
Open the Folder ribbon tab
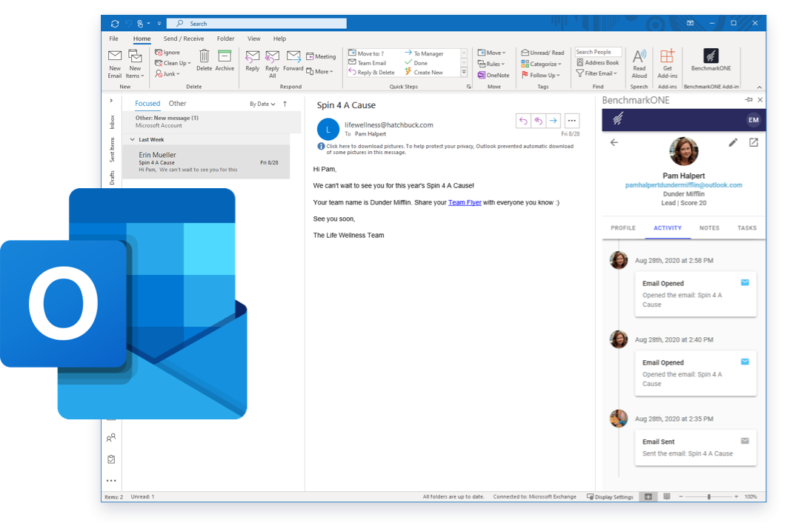tap(226, 39)
